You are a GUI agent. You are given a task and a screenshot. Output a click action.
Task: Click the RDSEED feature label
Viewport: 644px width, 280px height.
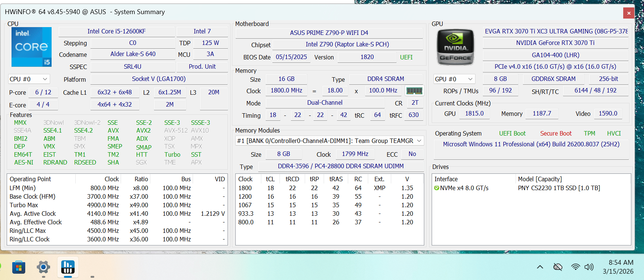pyautogui.click(x=85, y=162)
